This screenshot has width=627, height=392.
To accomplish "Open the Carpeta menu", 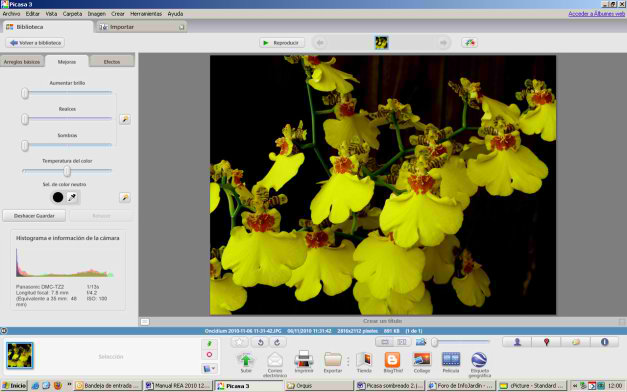I will coord(72,14).
